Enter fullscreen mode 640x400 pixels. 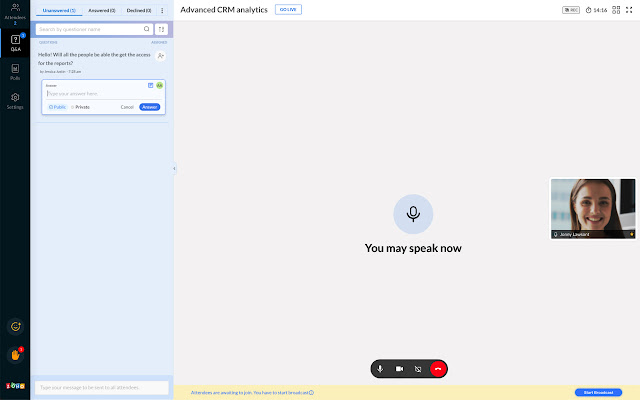[630, 10]
